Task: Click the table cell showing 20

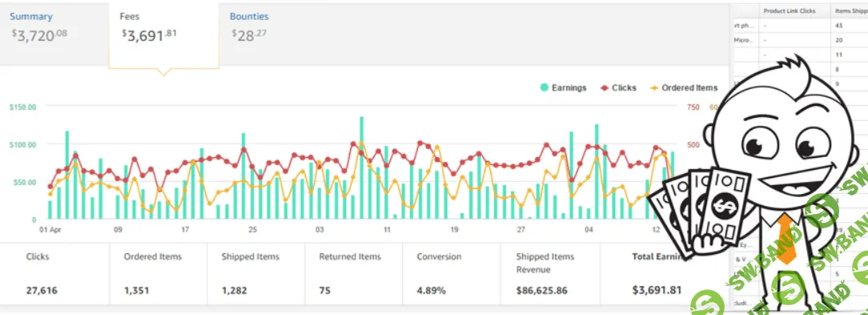Action: [838, 40]
